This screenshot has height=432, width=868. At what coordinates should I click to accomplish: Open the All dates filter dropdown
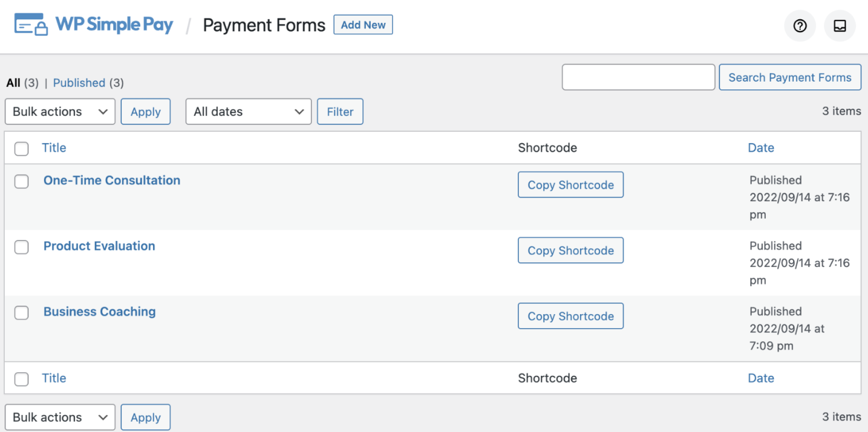pos(248,111)
